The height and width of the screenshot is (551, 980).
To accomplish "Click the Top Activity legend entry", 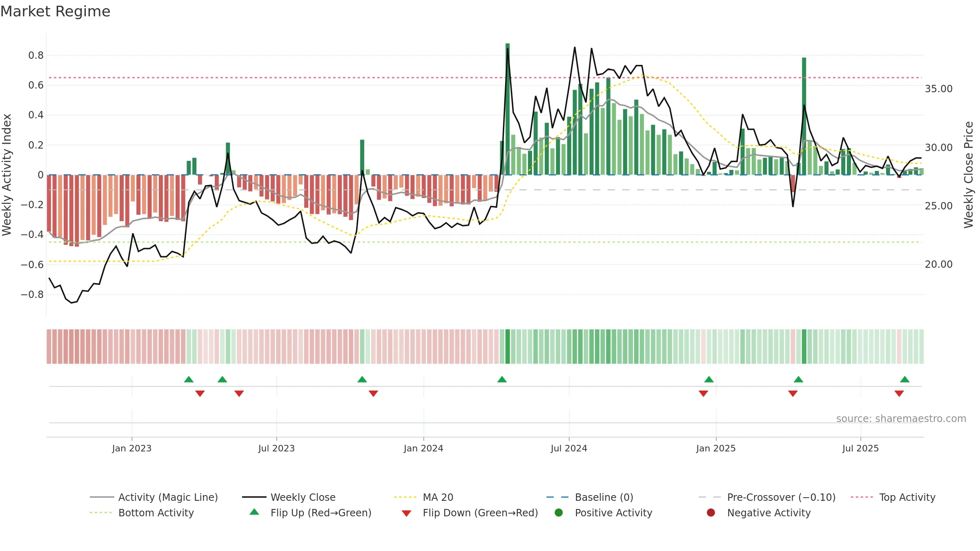I will (x=893, y=497).
